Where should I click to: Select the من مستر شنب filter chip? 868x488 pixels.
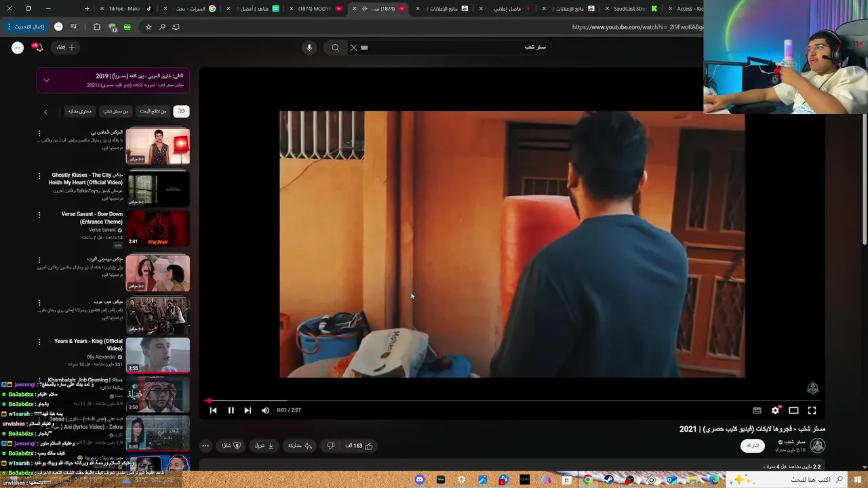pyautogui.click(x=116, y=111)
